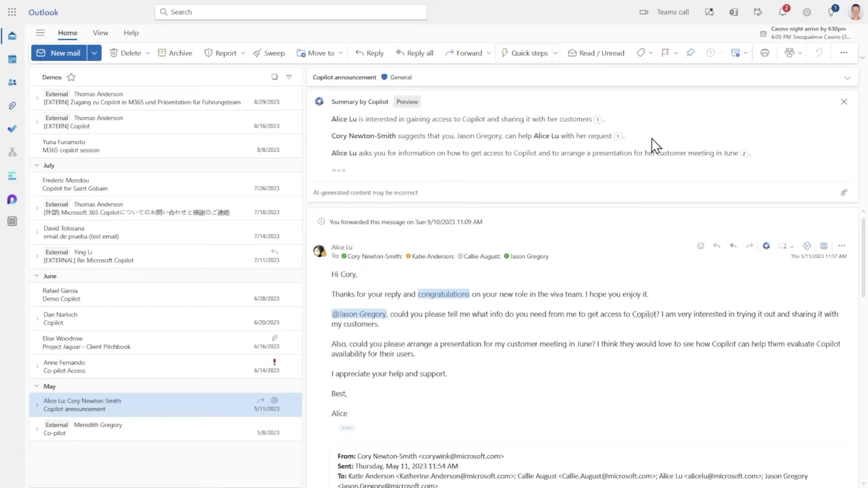Expand the conversation header chevron
This screenshot has width=868, height=488.
point(847,78)
